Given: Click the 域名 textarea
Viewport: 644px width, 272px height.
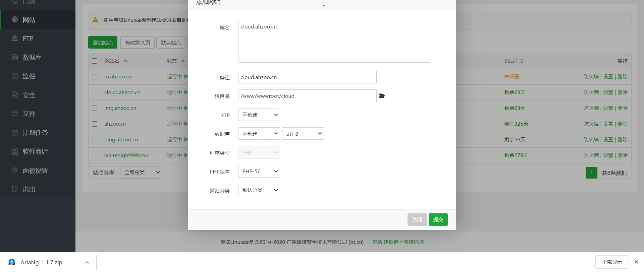Looking at the screenshot, I should point(334,42).
